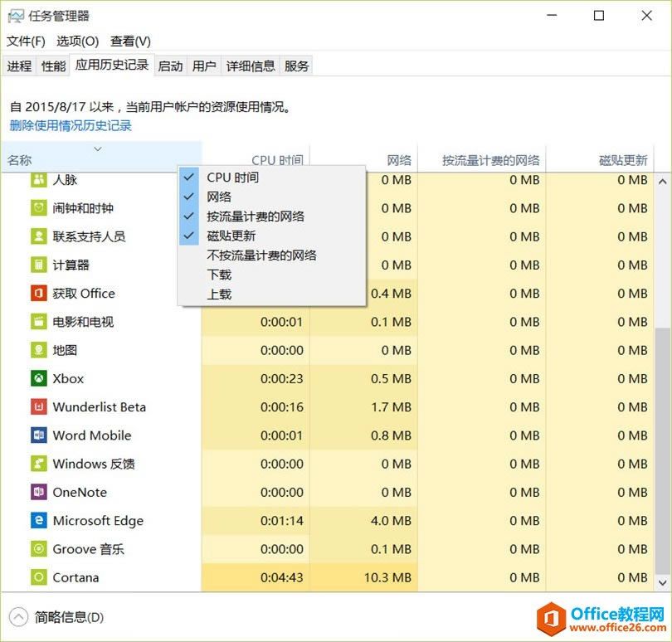The image size is (672, 642).
Task: Switch to the 启动 tab
Action: click(170, 66)
